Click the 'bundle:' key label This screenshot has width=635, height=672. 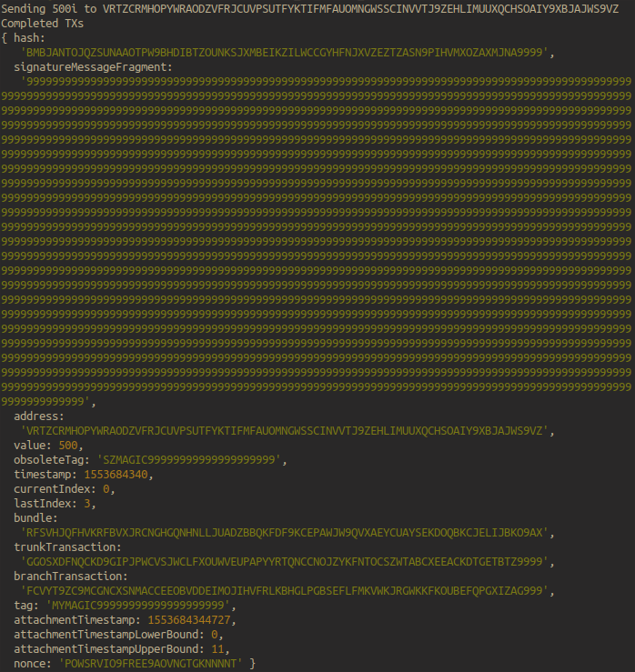point(35,518)
